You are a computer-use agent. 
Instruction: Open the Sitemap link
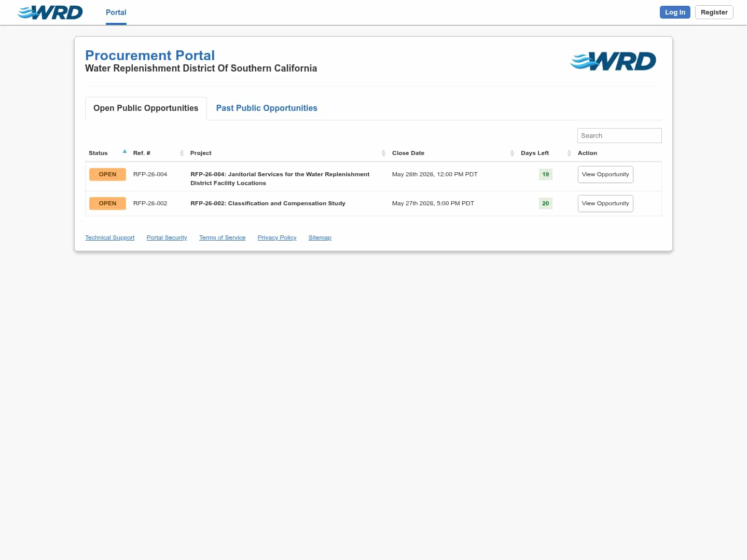(320, 237)
